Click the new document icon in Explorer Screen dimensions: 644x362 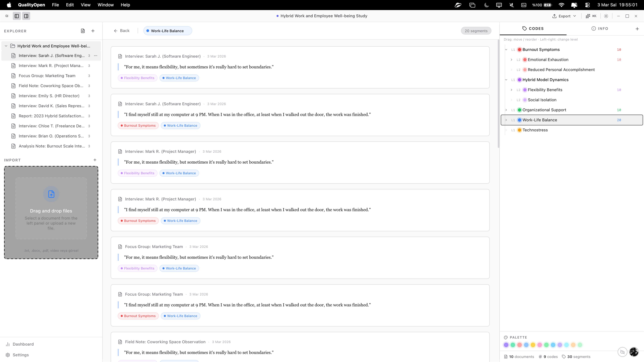click(83, 31)
